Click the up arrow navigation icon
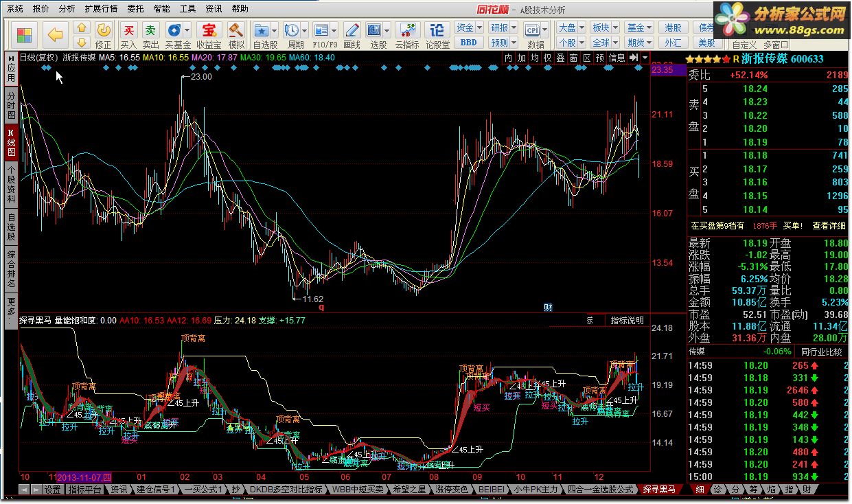The image size is (852, 504). pos(81,29)
